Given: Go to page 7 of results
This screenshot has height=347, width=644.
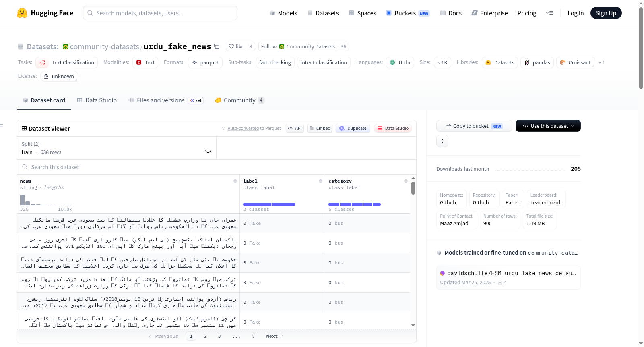Looking at the screenshot, I should click(x=254, y=336).
